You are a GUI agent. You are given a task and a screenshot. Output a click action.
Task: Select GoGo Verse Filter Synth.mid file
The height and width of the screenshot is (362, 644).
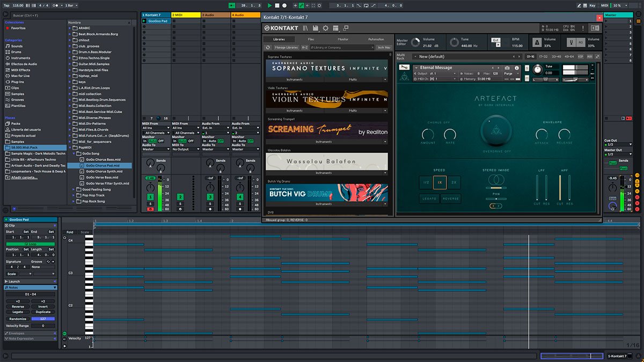(104, 183)
